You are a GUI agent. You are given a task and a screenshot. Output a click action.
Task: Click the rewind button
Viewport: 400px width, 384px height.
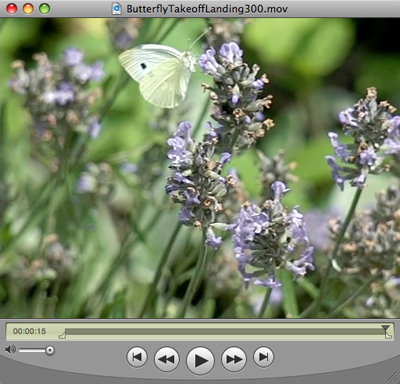pyautogui.click(x=166, y=359)
